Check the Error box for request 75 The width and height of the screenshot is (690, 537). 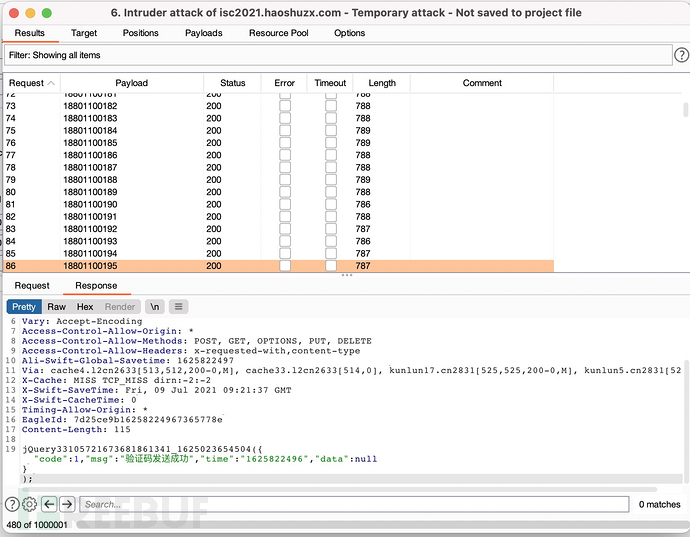tap(285, 130)
